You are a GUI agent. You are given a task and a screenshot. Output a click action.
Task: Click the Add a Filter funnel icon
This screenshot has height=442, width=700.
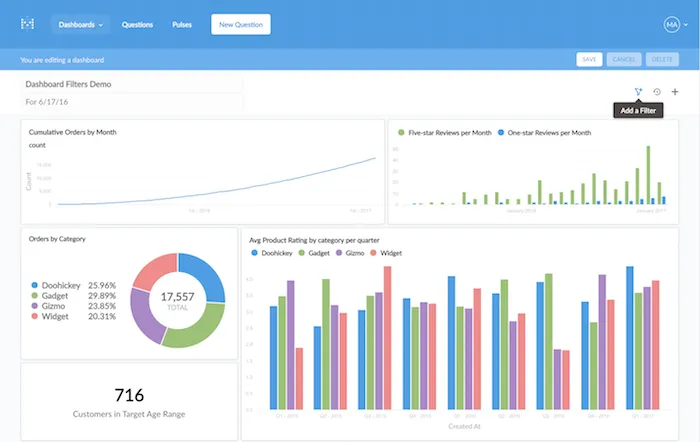pos(638,92)
